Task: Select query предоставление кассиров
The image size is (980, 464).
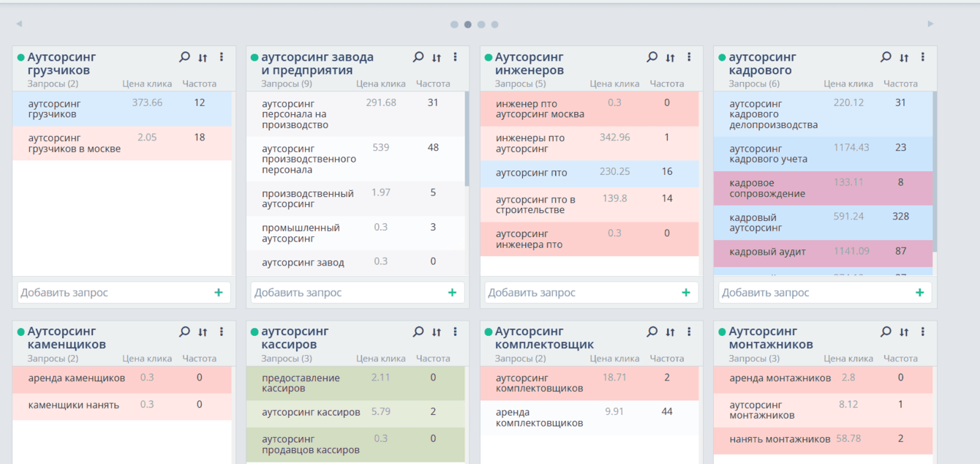Action: [355, 383]
